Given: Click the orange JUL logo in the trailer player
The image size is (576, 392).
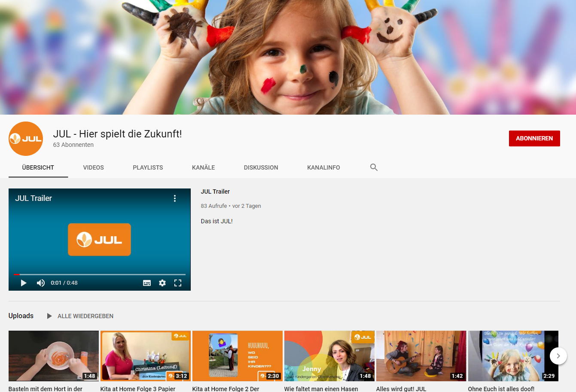Looking at the screenshot, I should click(x=100, y=240).
